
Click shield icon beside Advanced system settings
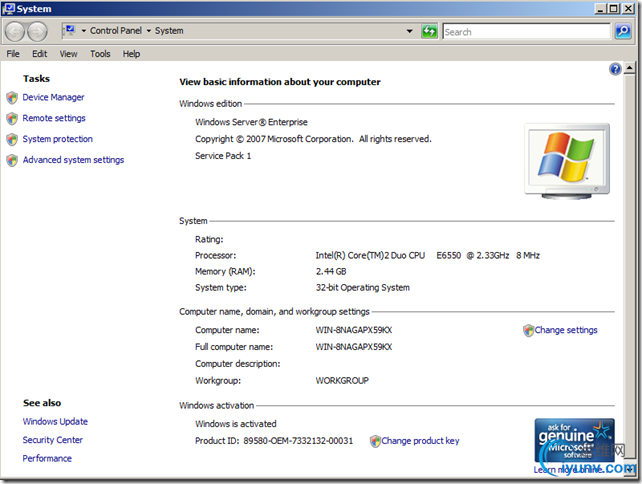point(12,160)
